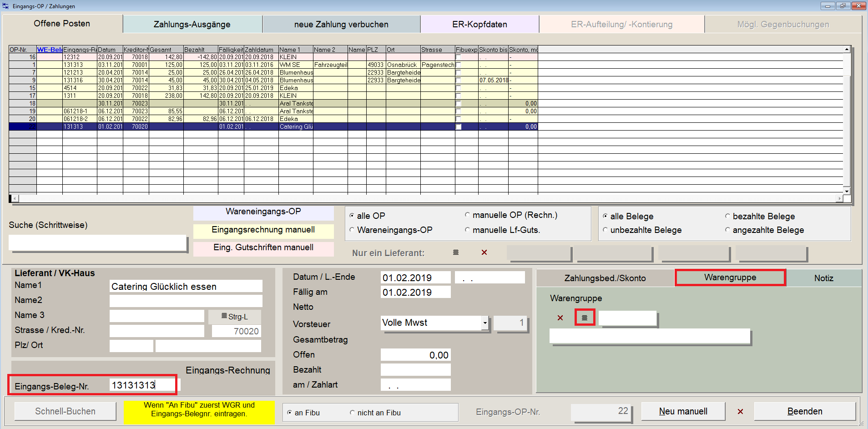Image resolution: width=868 pixels, height=429 pixels.
Task: Open the Notiz tab
Action: click(x=824, y=278)
